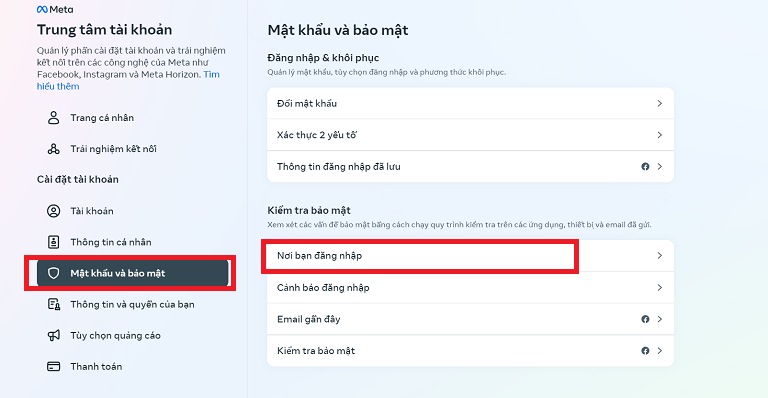The height and width of the screenshot is (398, 768).
Task: Select Tài khoản in sidebar
Action: point(132,211)
